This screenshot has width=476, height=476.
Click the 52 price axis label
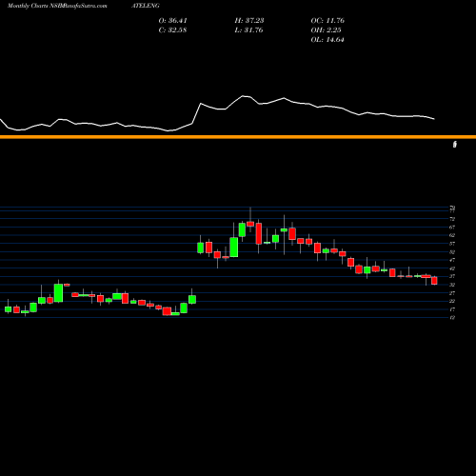452,252
